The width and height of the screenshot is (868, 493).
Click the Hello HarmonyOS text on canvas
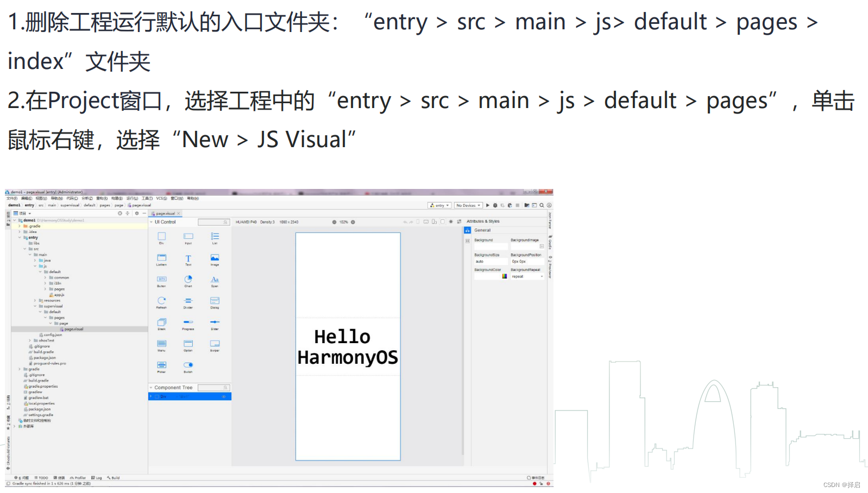(348, 347)
